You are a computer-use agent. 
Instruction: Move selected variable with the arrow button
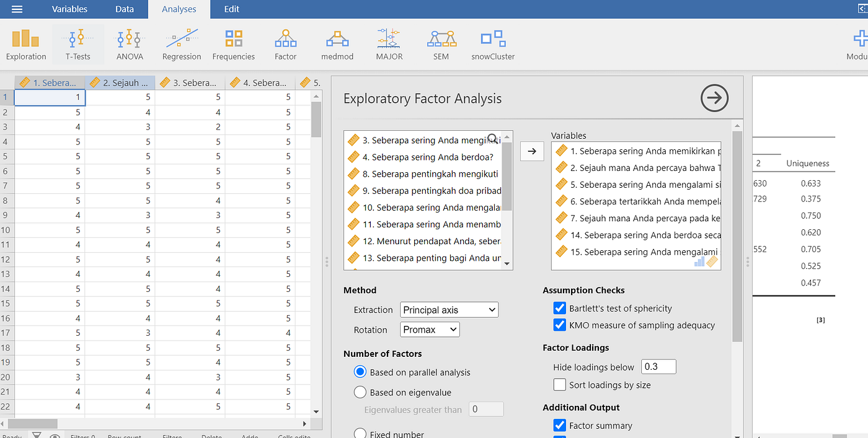click(532, 151)
